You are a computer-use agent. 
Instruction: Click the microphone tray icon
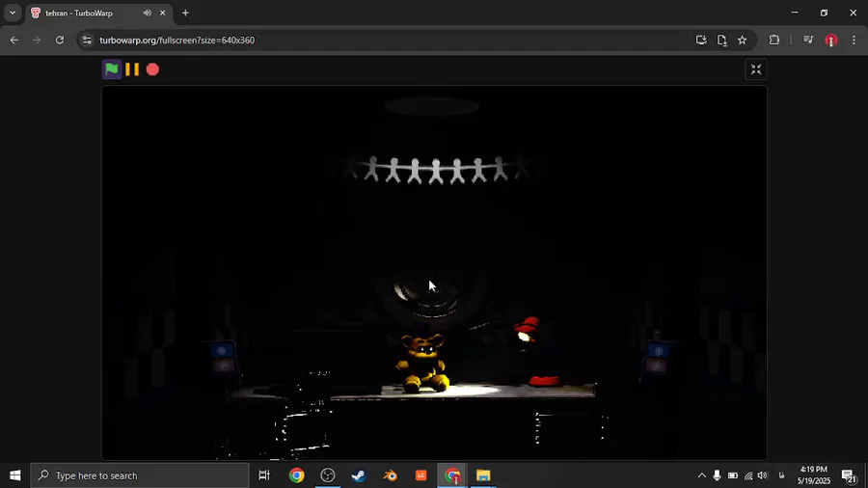point(717,475)
